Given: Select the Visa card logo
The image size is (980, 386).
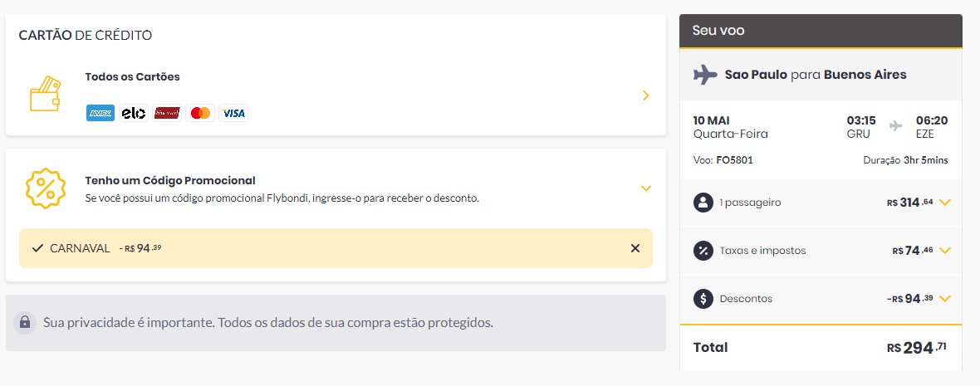Looking at the screenshot, I should pyautogui.click(x=233, y=113).
